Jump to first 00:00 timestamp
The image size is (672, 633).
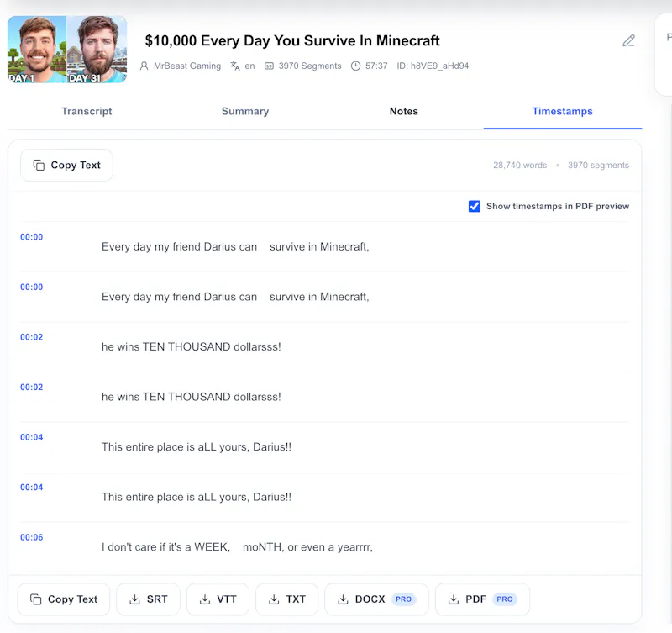32,237
